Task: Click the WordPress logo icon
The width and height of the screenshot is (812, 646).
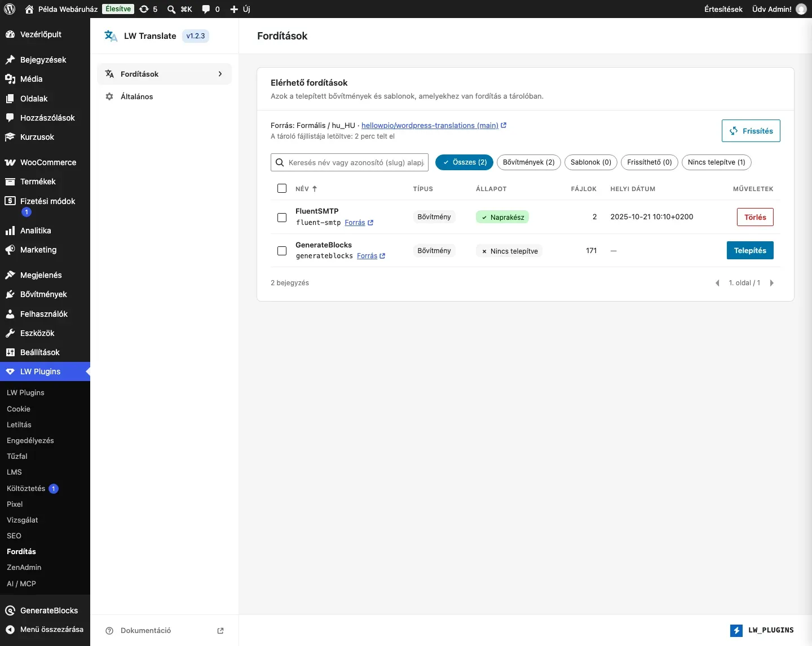Action: [10, 9]
